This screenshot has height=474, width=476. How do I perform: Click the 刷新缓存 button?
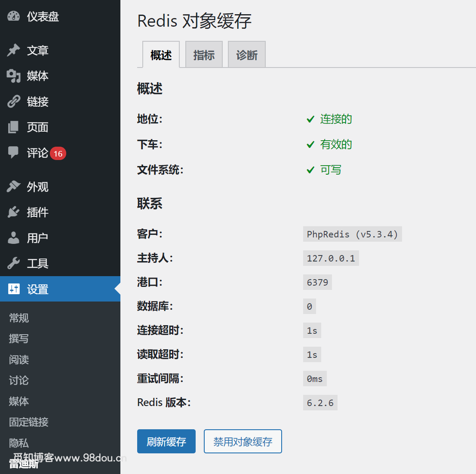click(166, 441)
